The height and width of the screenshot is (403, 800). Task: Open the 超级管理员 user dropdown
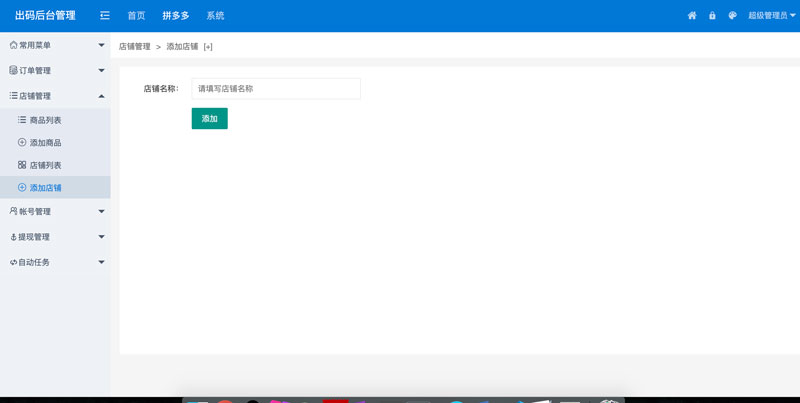pyautogui.click(x=771, y=15)
